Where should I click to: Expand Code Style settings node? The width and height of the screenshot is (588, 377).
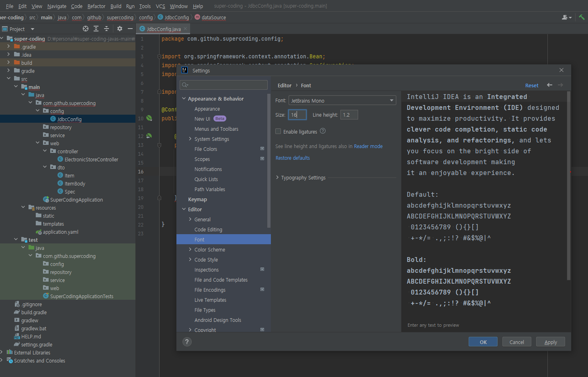click(x=191, y=260)
